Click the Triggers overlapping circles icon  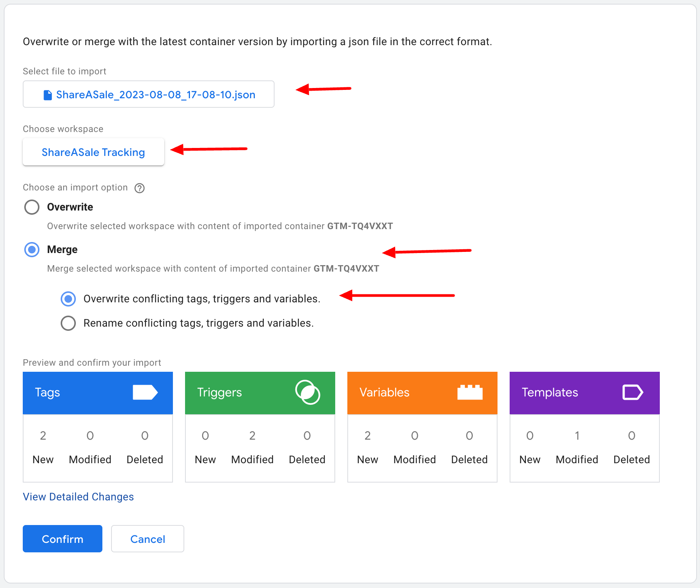308,392
